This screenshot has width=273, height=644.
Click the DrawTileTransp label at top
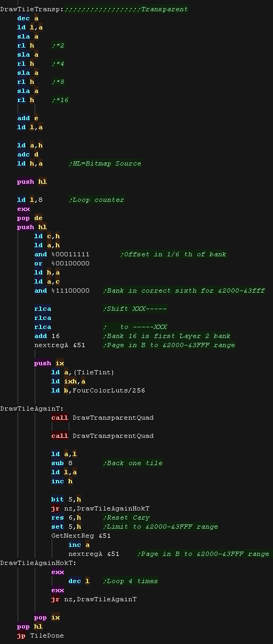coord(32,9)
